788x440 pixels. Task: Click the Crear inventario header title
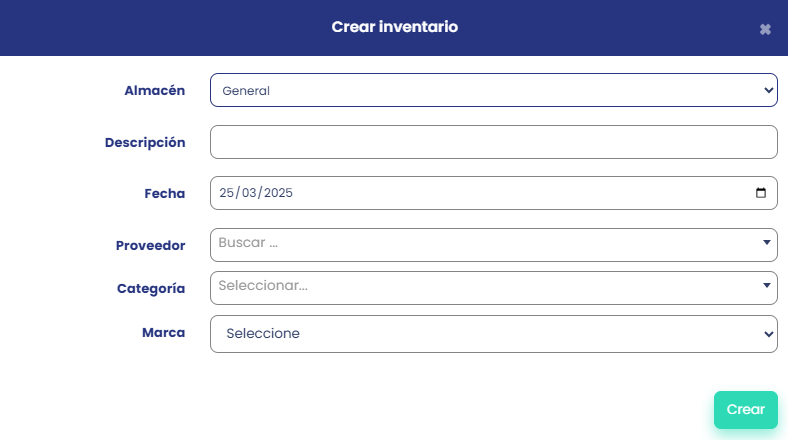(394, 27)
